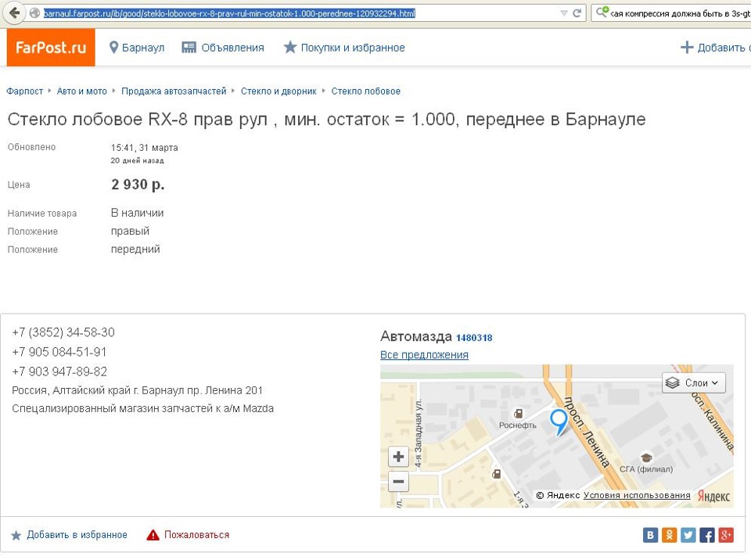
Task: Go back with the browser back arrow
Action: [x=15, y=13]
